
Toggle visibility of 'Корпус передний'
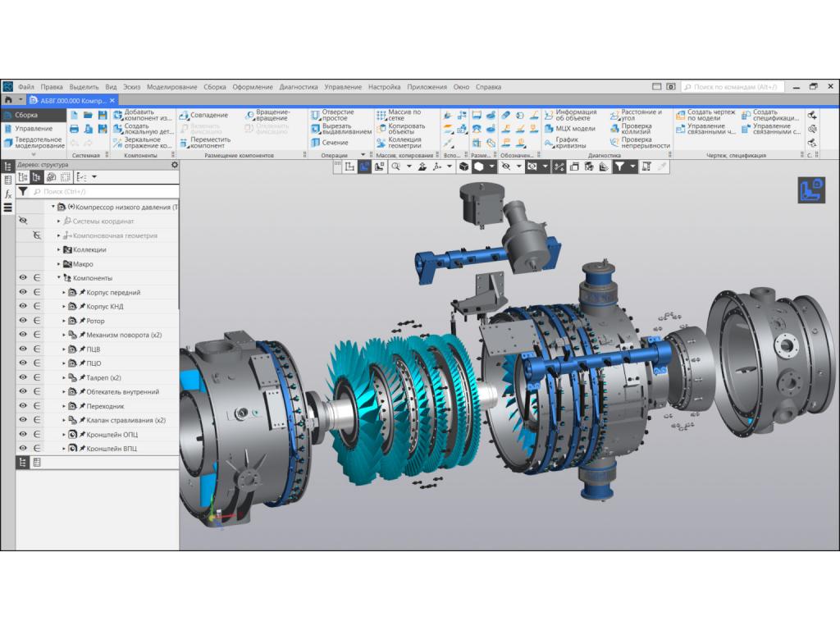[x=23, y=292]
